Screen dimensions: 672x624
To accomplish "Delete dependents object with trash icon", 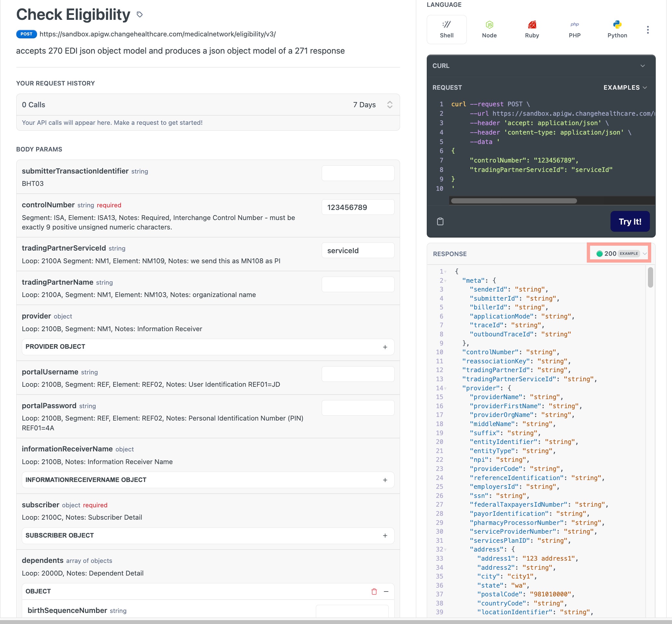I will 374,591.
